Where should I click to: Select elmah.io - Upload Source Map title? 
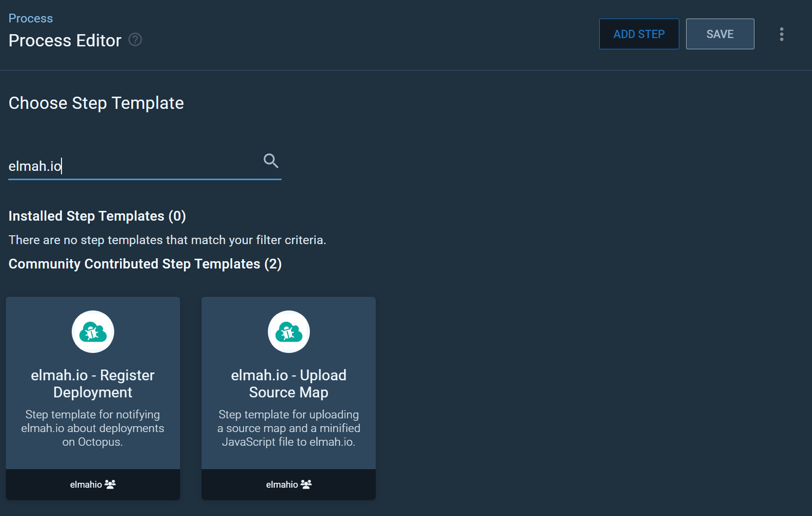pyautogui.click(x=289, y=384)
